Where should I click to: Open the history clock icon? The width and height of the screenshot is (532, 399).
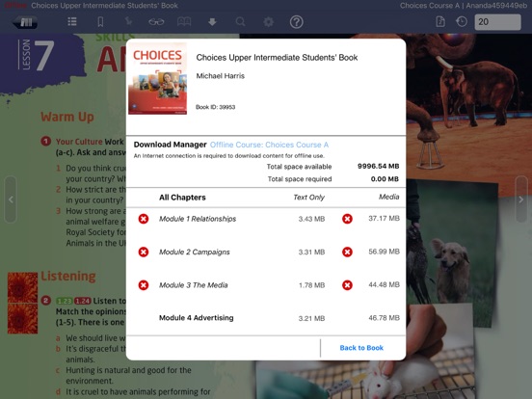tap(462, 22)
